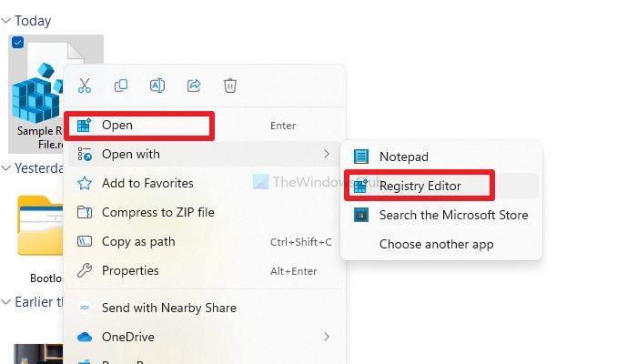Click the Today group header label
The height and width of the screenshot is (364, 637).
pos(33,21)
